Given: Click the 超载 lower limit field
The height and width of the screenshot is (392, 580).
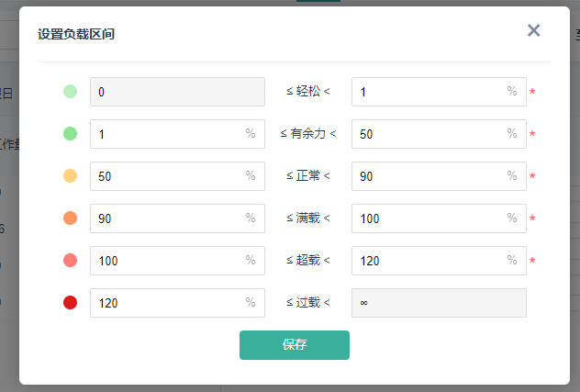Looking at the screenshot, I should (x=167, y=261).
